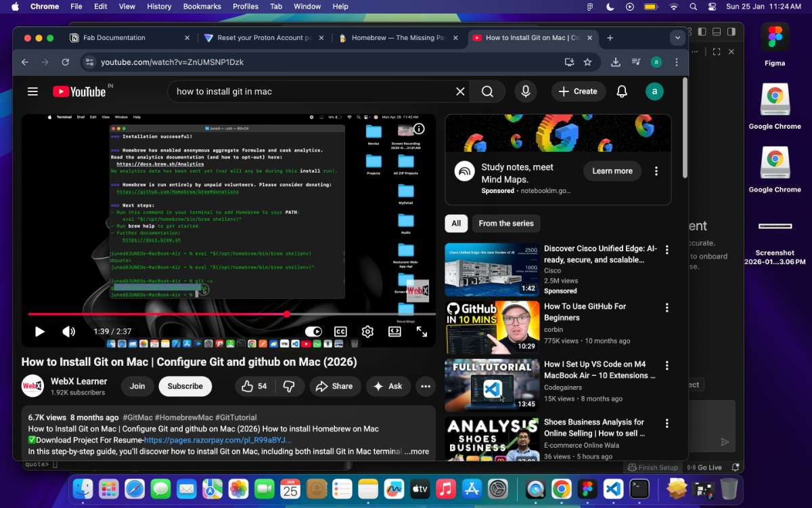Screen dimensions: 812x508
Task: Open the YouTube notifications bell
Action: (622, 91)
